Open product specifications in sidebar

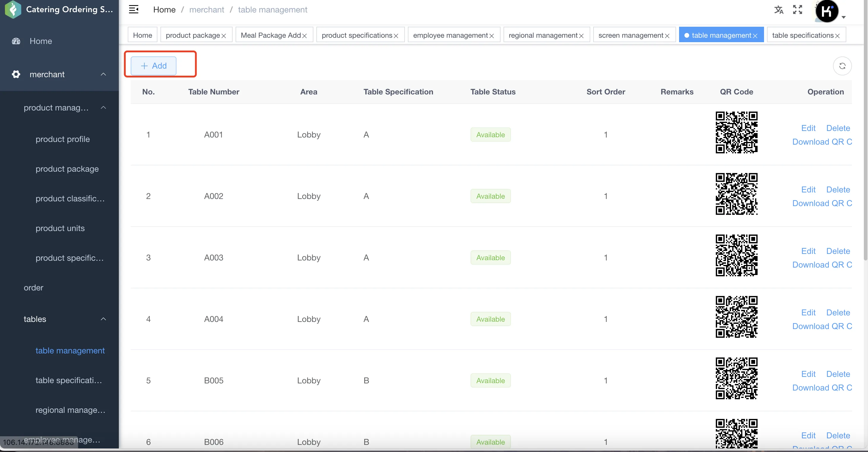click(x=70, y=258)
